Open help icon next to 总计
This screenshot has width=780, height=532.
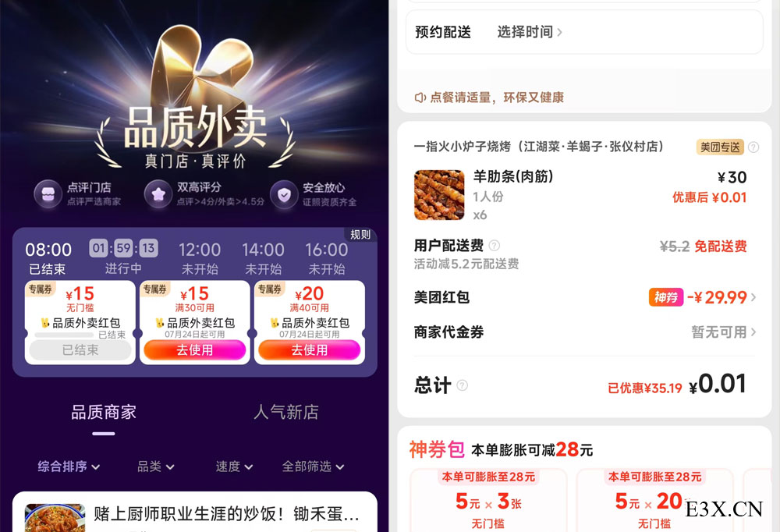[462, 385]
